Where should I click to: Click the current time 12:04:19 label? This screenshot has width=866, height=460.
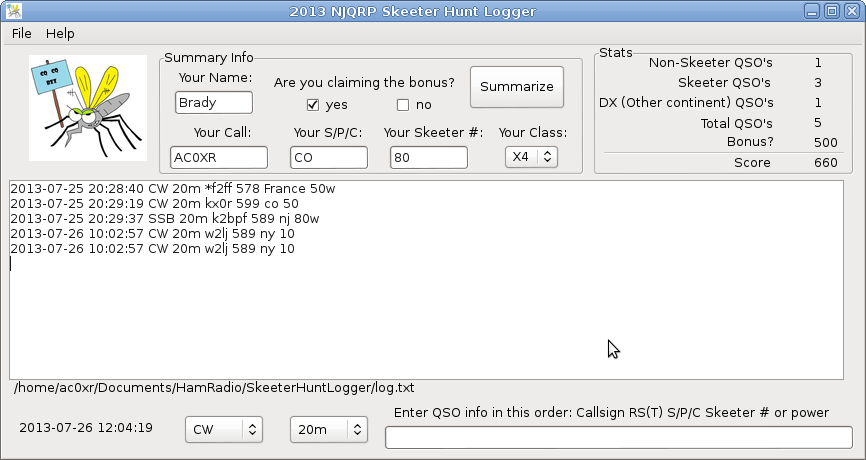86,427
